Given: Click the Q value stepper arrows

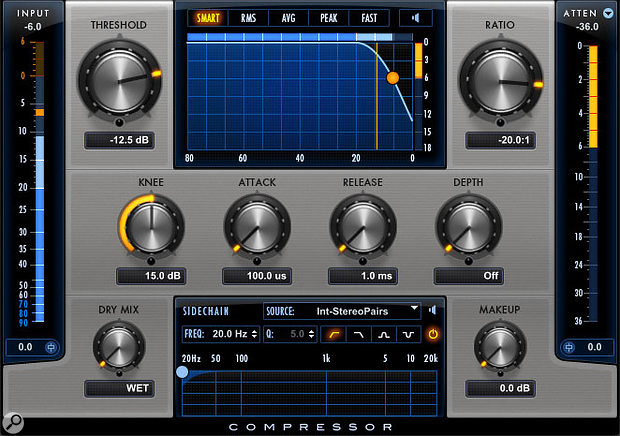Looking at the screenshot, I should coord(312,334).
